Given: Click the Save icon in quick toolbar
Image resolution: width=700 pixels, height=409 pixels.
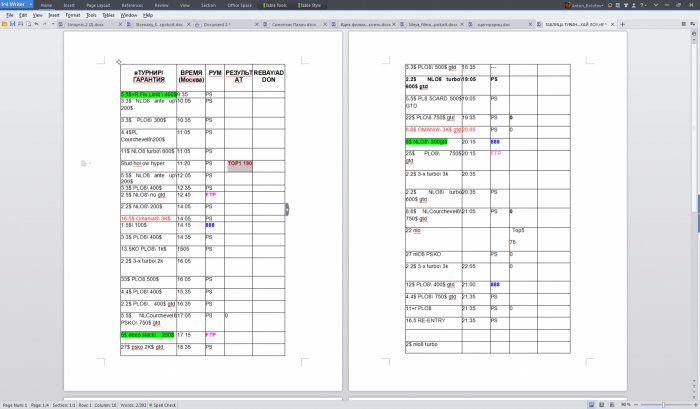Looking at the screenshot, I should coord(12,24).
